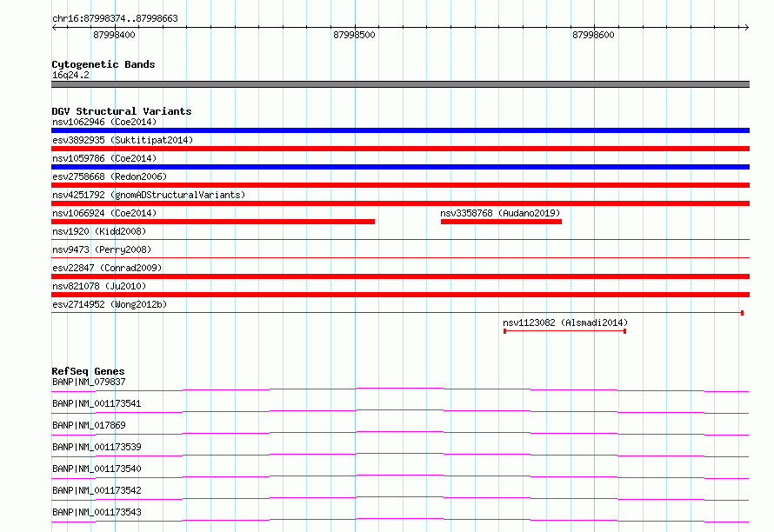Click the 87998600 ruler position label
Viewport: 774px width, 532px height.
[x=593, y=35]
